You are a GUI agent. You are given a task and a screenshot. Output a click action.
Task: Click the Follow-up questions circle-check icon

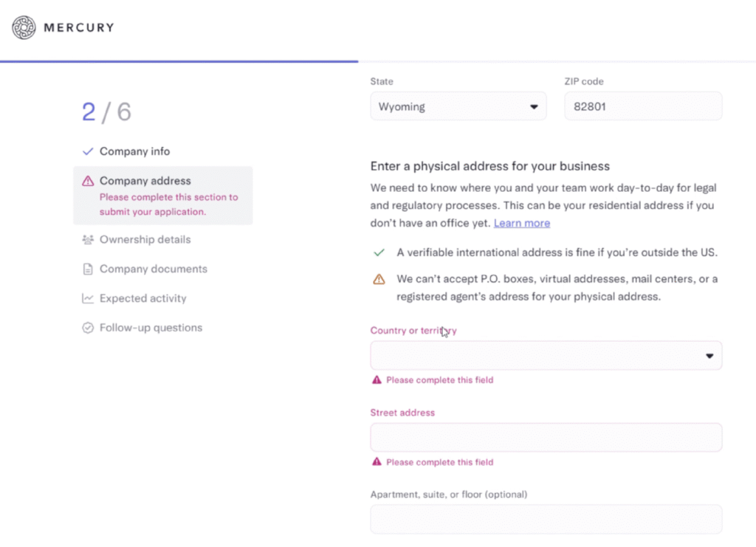pos(88,328)
